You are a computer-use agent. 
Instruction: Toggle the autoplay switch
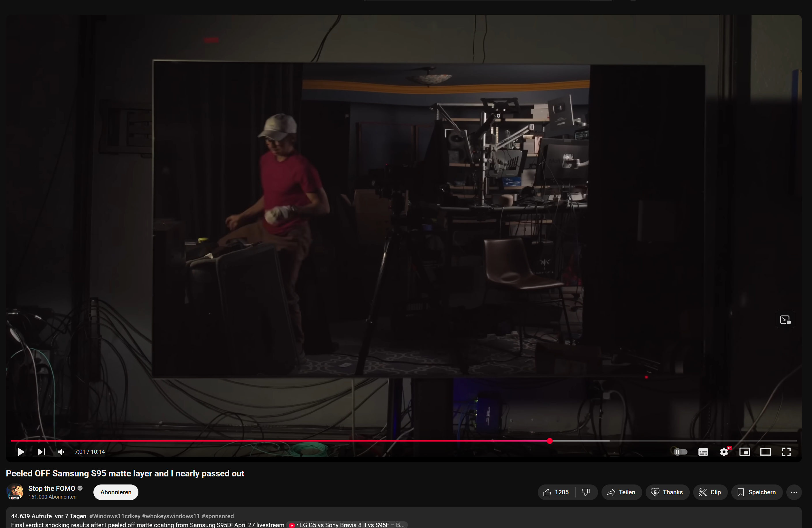point(680,452)
